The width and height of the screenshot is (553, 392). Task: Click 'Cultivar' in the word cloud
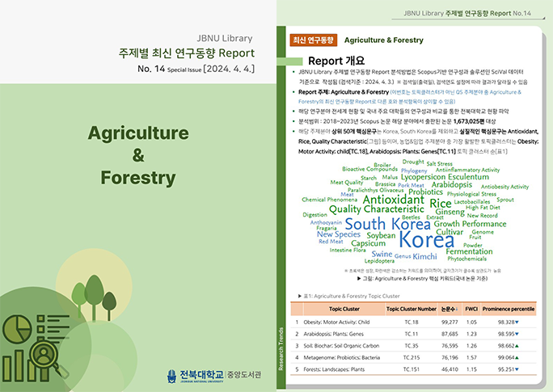450,232
